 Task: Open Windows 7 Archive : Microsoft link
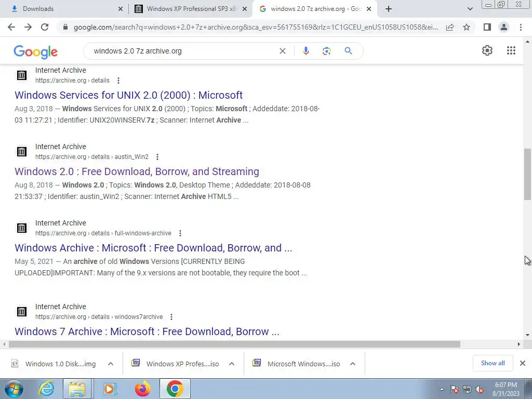coord(147,331)
